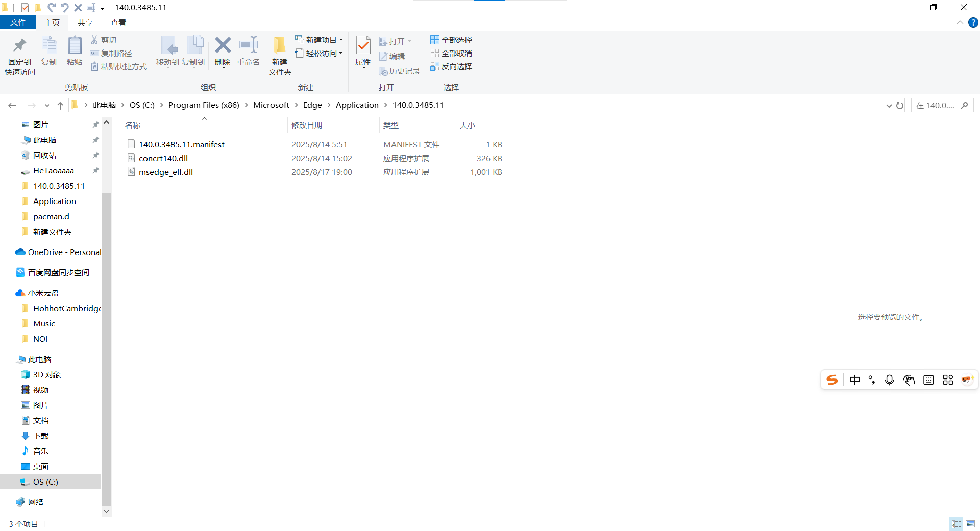Open the address bar history dropdown

(889, 106)
